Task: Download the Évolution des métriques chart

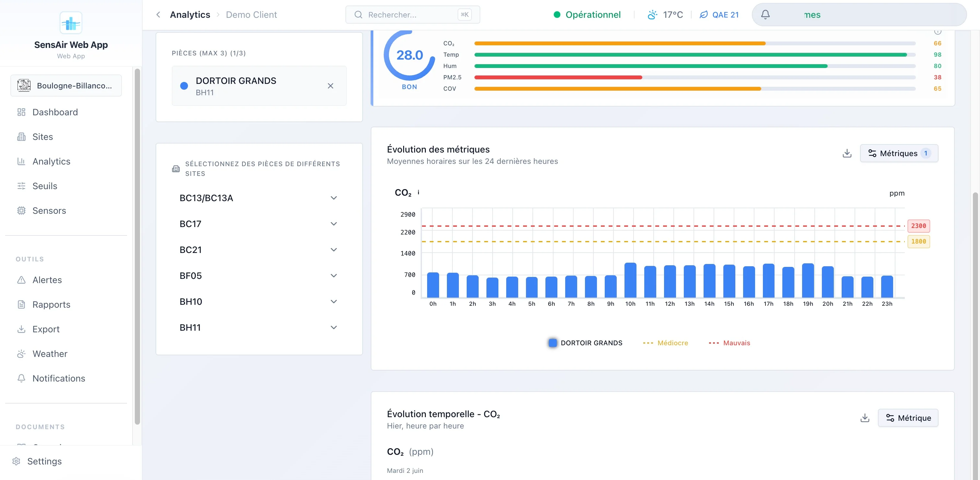Action: (x=847, y=153)
